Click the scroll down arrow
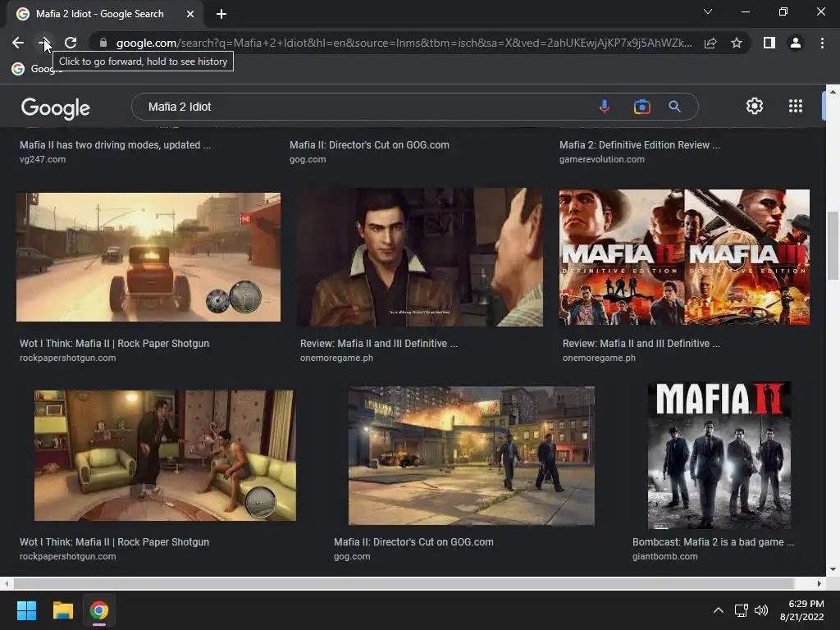The width and height of the screenshot is (840, 630). [833, 569]
